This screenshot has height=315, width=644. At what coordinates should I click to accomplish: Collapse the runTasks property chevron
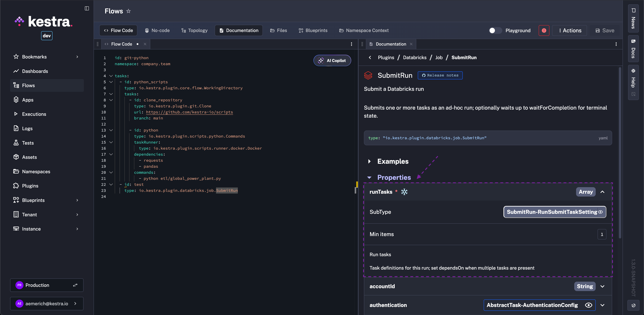(602, 192)
